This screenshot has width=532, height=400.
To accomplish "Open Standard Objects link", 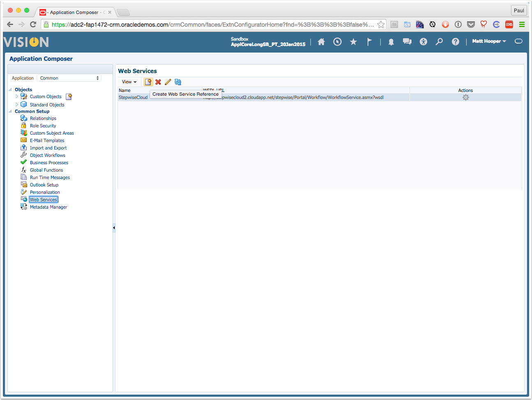I will click(x=47, y=105).
